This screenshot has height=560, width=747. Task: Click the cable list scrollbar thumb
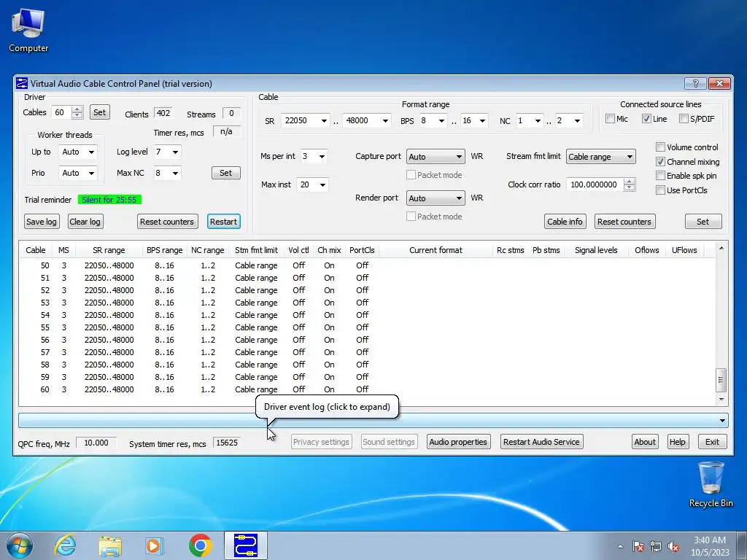click(x=720, y=379)
